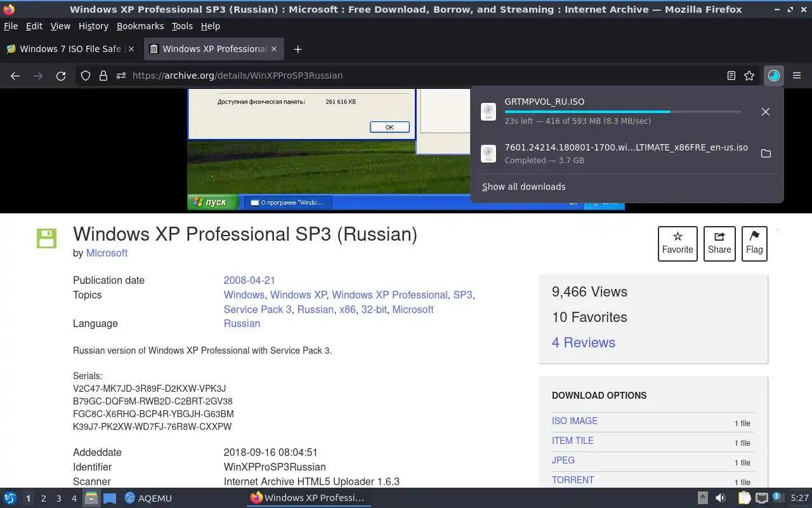The image size is (812, 508).
Task: Open the x86 topic link
Action: (348, 309)
